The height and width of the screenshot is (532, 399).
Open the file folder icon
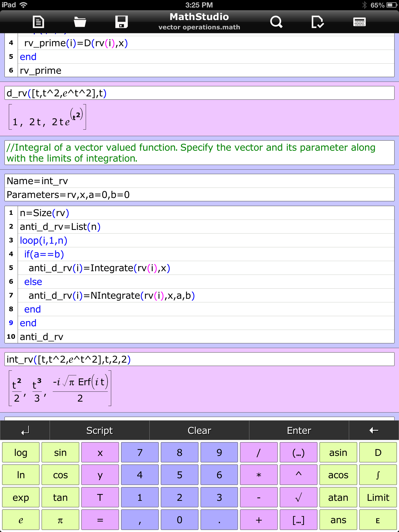click(x=80, y=22)
